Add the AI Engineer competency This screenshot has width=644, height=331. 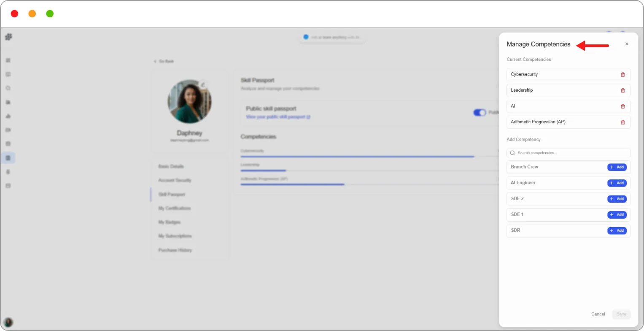point(617,183)
